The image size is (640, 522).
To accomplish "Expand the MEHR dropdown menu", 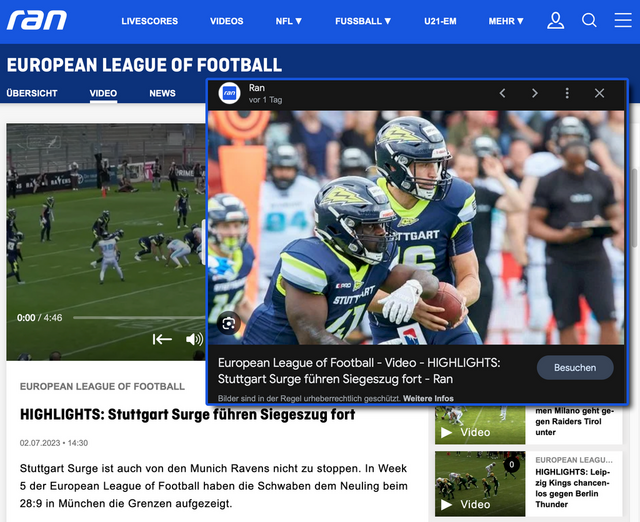I will coord(506,21).
